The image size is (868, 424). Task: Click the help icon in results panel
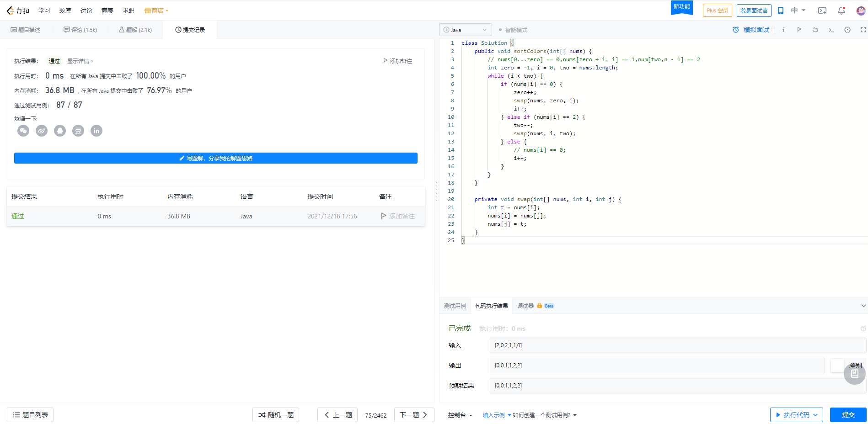[x=863, y=329]
